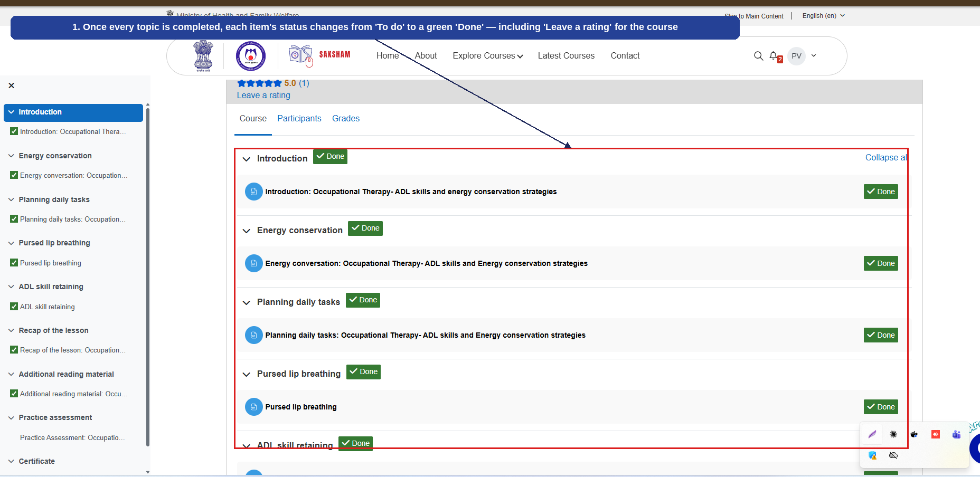This screenshot has height=477, width=980.
Task: Open the Windows Security shield tray icon
Action: 872,455
